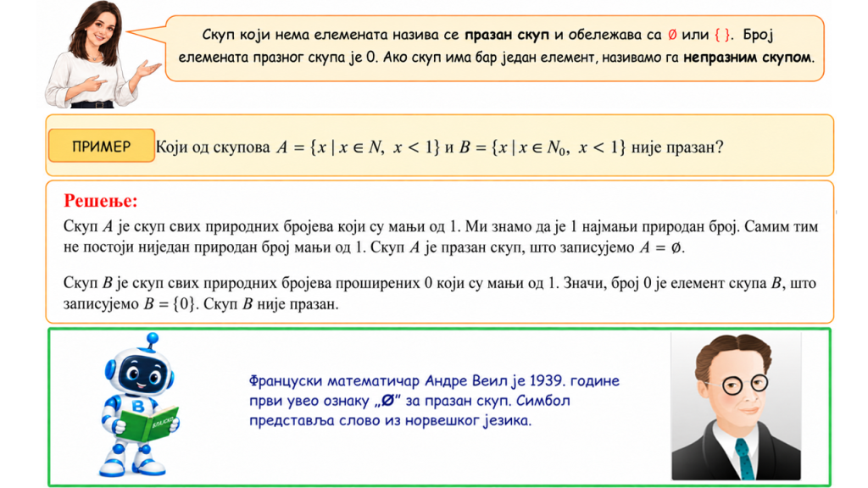
Task: Click the ПРИМЕР yellow label button
Action: [102, 146]
